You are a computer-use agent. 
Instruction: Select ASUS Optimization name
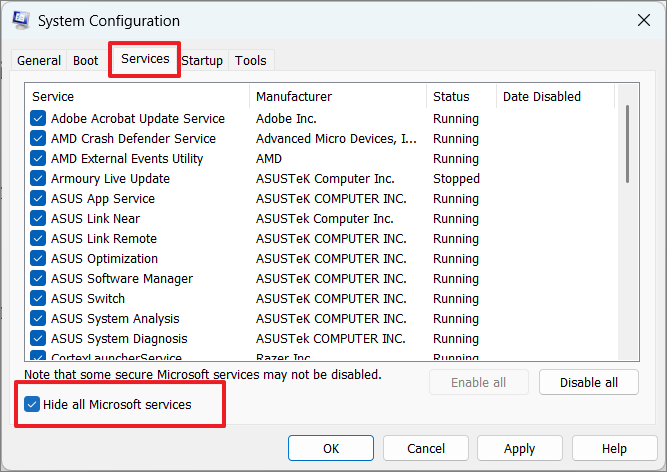[x=104, y=259]
